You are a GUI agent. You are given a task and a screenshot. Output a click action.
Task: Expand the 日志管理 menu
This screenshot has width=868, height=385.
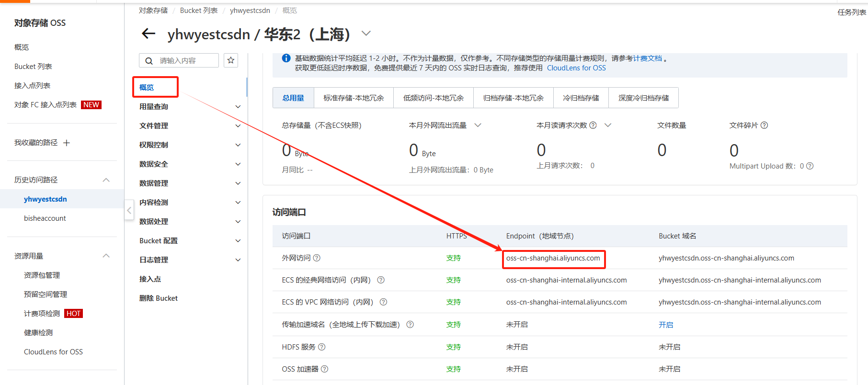(238, 260)
